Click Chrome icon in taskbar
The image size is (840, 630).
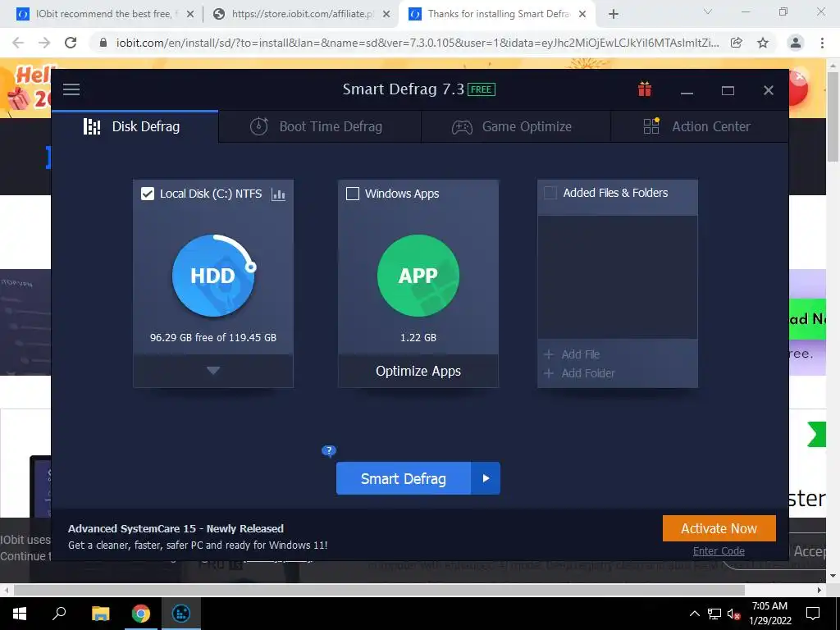tap(141, 614)
